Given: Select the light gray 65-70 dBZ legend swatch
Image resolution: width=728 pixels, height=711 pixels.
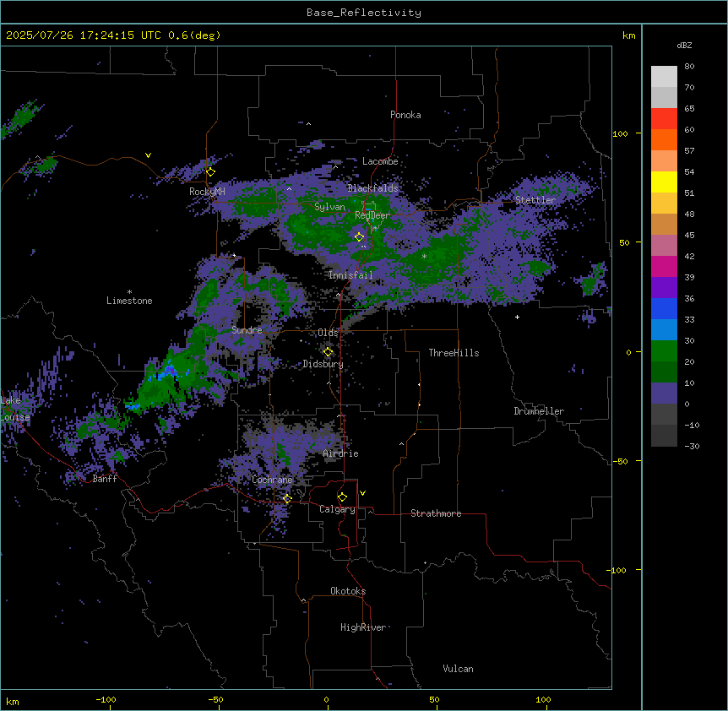Looking at the screenshot, I should pyautogui.click(x=664, y=98).
